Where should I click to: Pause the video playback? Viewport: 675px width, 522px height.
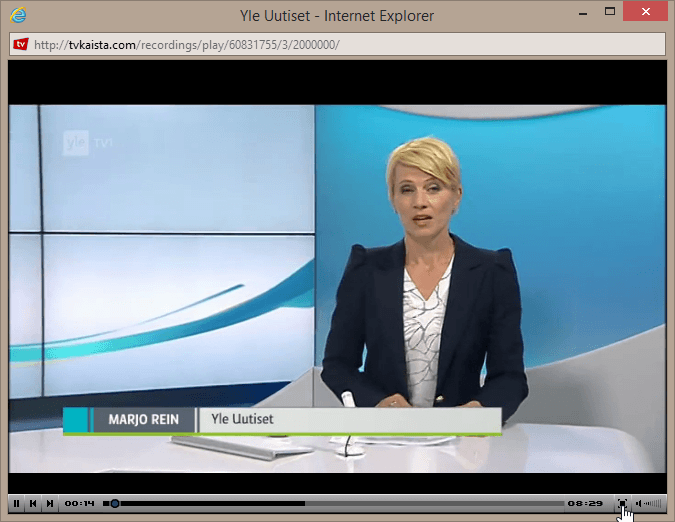[16, 503]
